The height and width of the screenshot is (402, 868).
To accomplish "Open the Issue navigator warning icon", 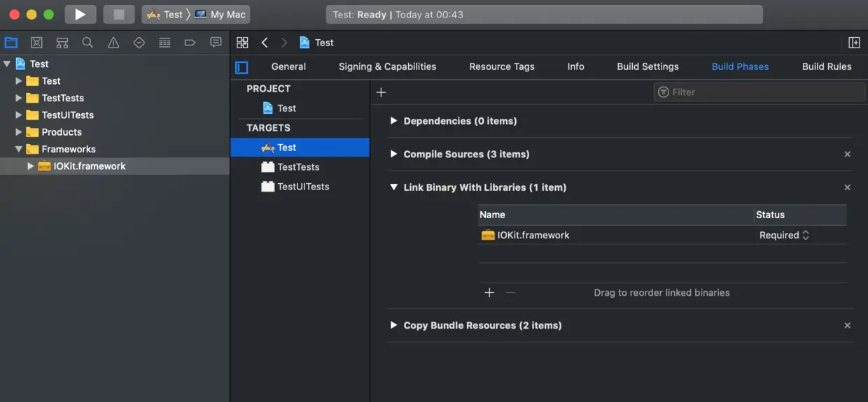I will 113,43.
